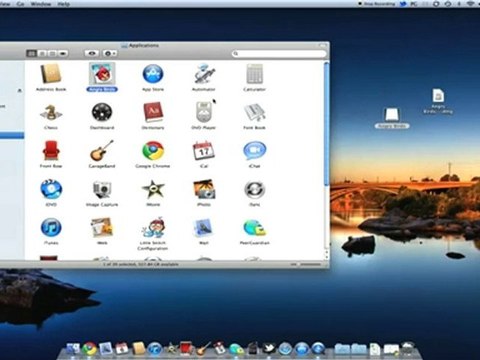Viewport: 480px width, 360px height.
Task: Select the highlighted sidebar Applications row
Action: click(12, 135)
